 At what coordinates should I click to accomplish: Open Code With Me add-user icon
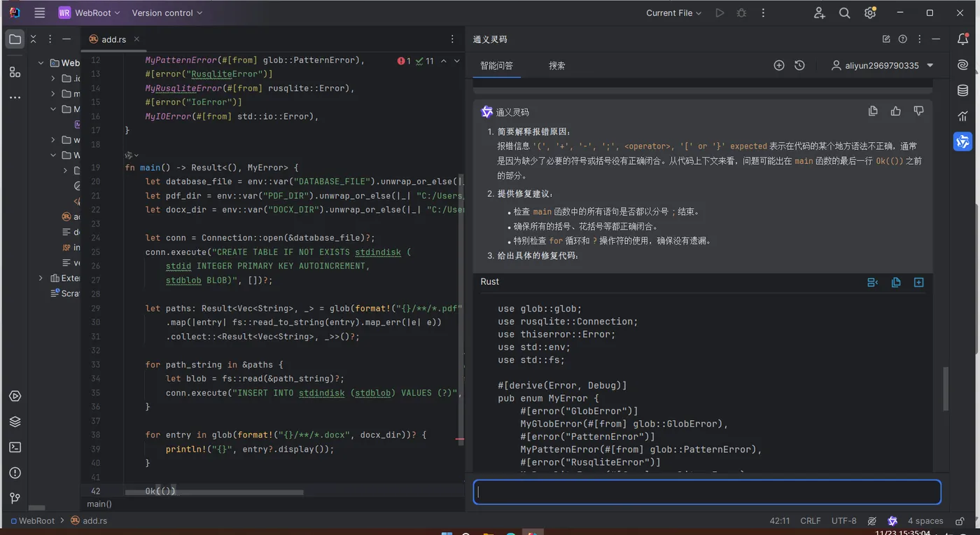pyautogui.click(x=820, y=13)
